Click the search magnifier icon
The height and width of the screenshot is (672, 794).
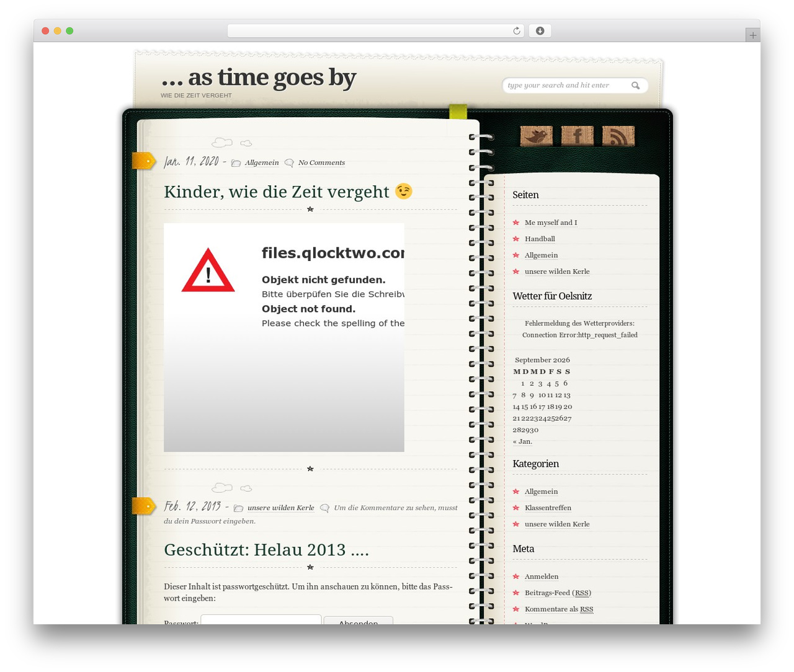[636, 86]
